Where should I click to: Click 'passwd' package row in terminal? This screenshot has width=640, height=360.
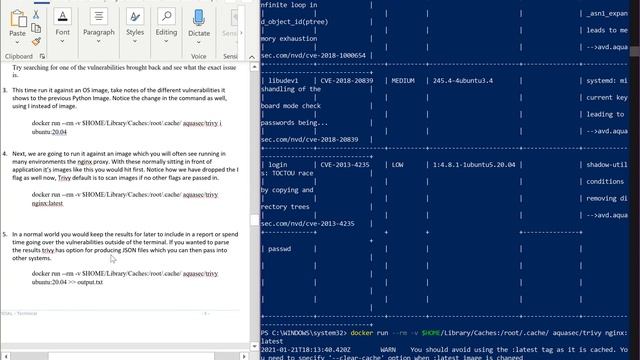click(280, 249)
